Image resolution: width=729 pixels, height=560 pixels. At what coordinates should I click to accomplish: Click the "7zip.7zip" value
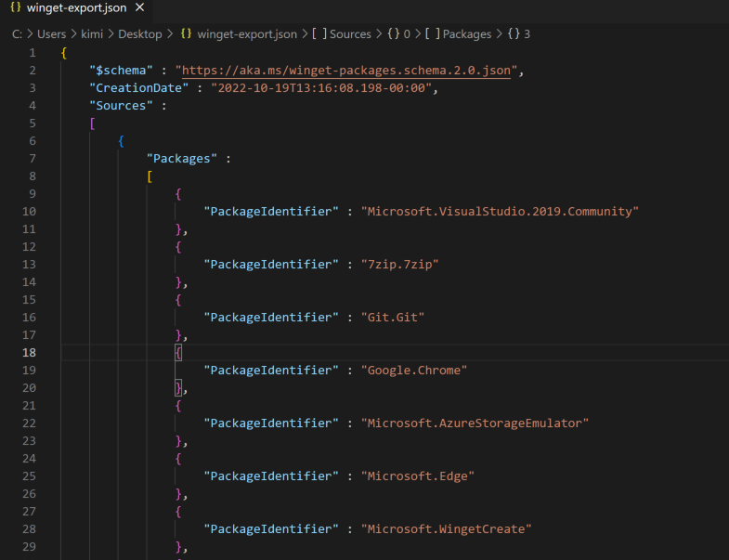point(400,265)
